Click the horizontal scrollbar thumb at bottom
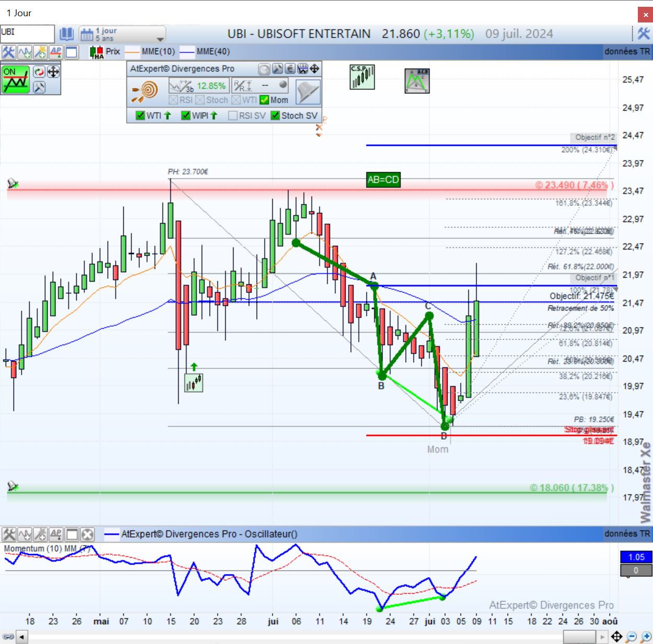This screenshot has height=644, width=653. pos(579,637)
